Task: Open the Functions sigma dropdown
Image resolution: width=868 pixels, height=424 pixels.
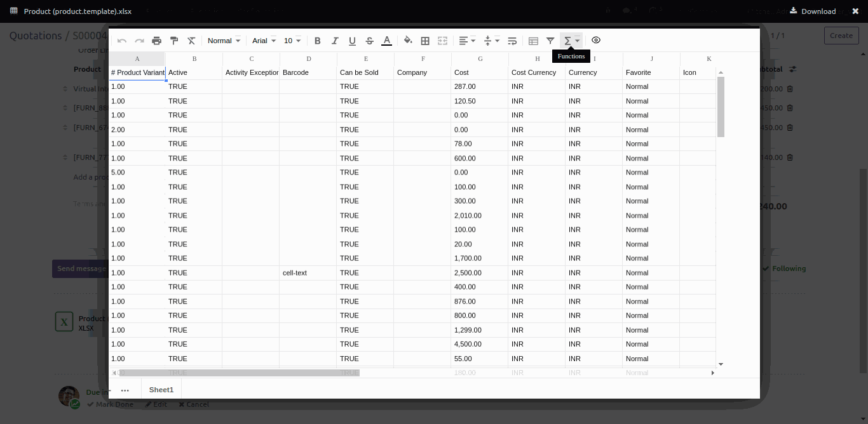Action: (571, 41)
